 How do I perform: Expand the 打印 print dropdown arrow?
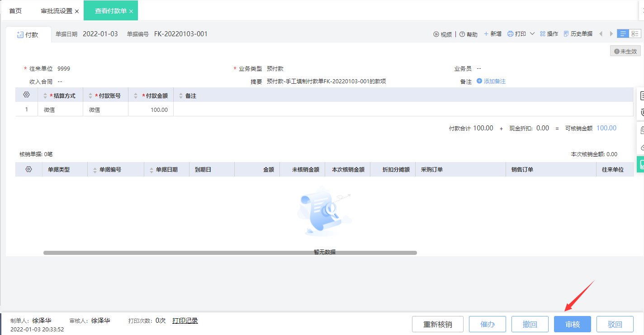coord(532,33)
